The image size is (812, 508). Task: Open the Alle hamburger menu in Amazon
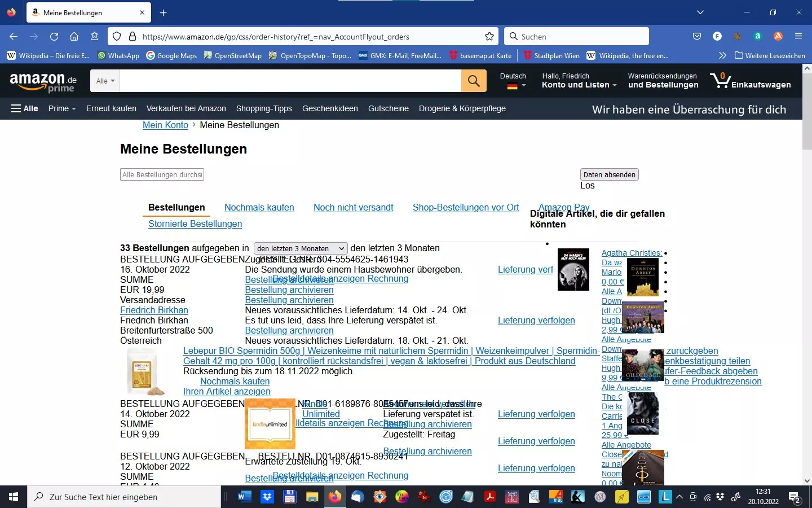tap(25, 108)
